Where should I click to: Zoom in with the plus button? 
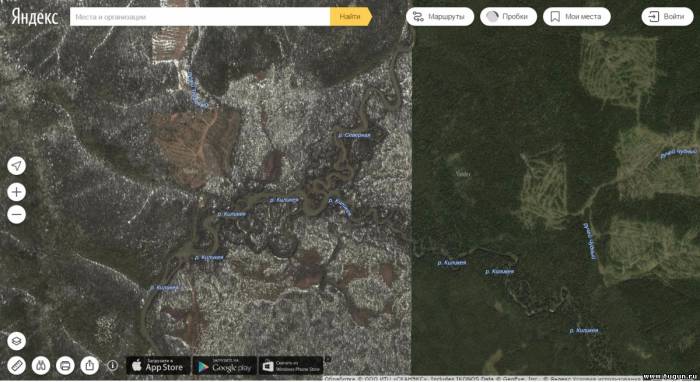(17, 192)
